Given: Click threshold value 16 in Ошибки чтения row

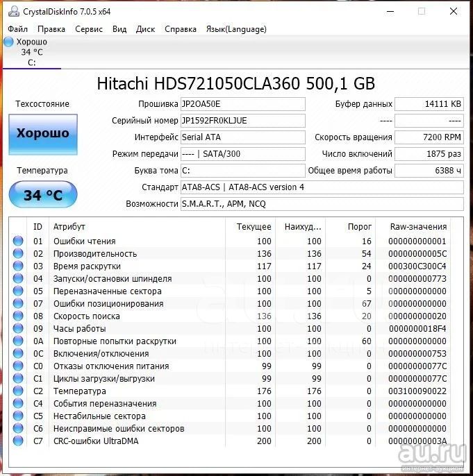Looking at the screenshot, I should pos(366,241).
